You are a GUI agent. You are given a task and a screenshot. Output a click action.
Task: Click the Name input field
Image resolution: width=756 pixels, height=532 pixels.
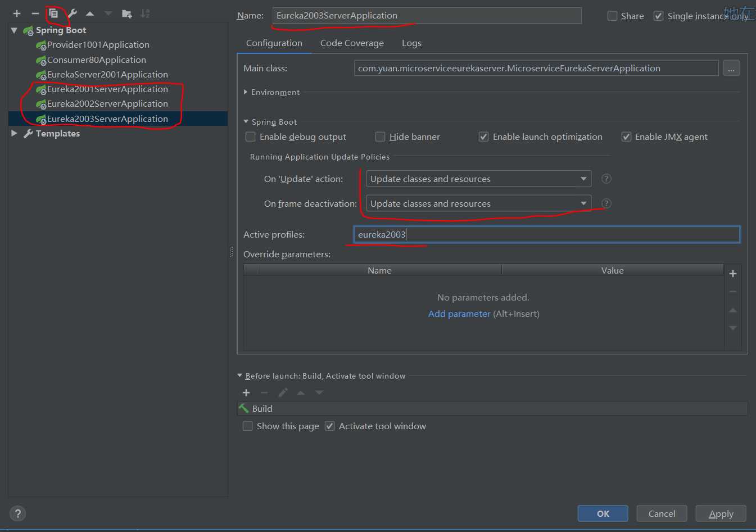coord(427,16)
